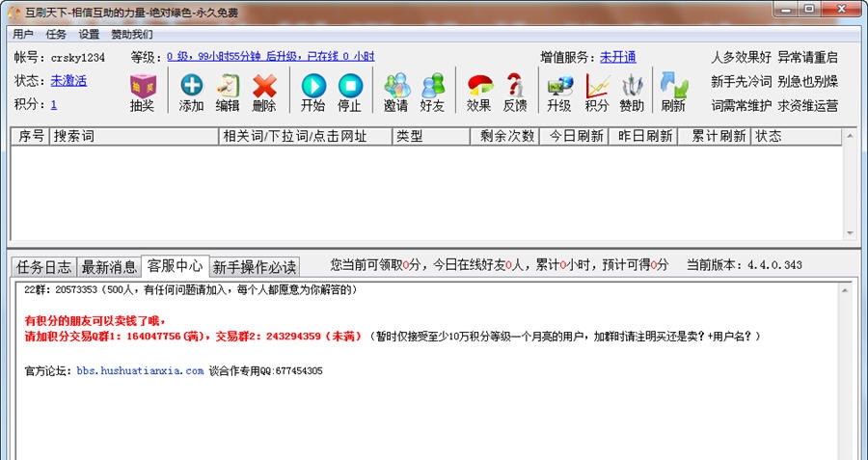Image resolution: width=868 pixels, height=460 pixels.
Task: Open the 邀请 invite icon
Action: [x=396, y=86]
